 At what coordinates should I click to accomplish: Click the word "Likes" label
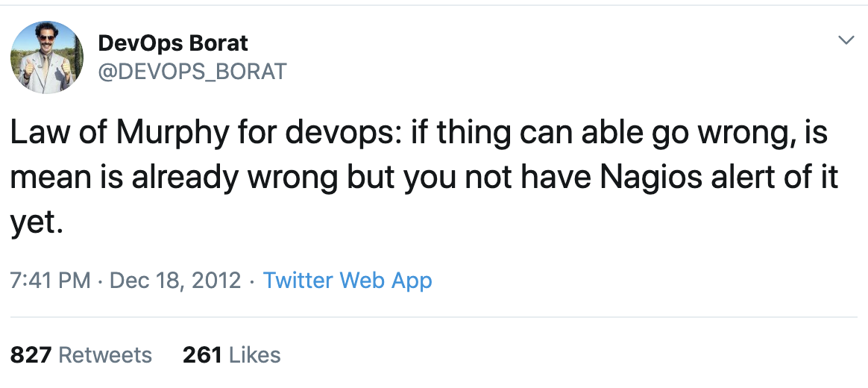(255, 354)
